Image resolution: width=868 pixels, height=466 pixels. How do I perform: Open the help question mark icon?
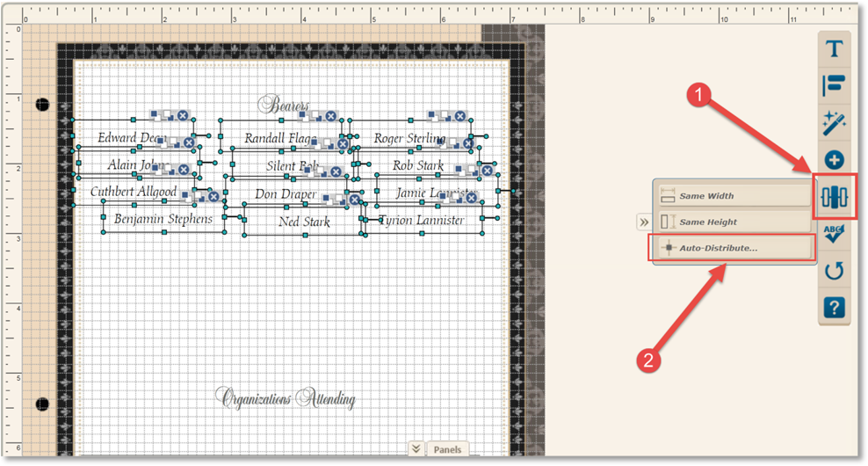click(x=835, y=308)
